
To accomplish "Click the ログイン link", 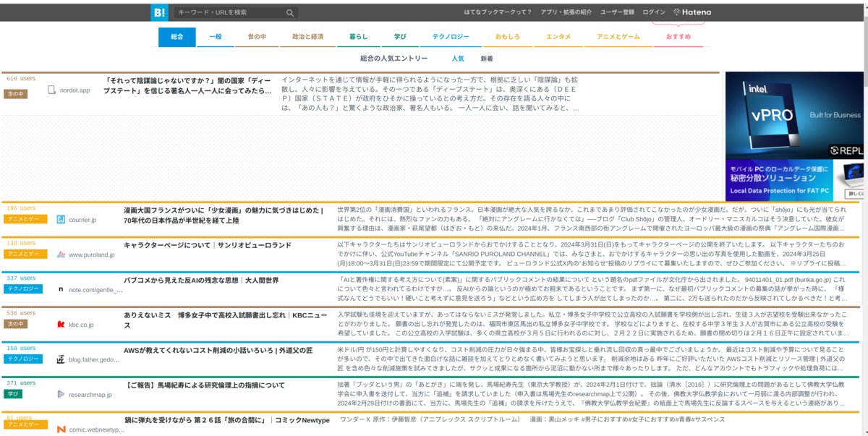I will coord(654,12).
